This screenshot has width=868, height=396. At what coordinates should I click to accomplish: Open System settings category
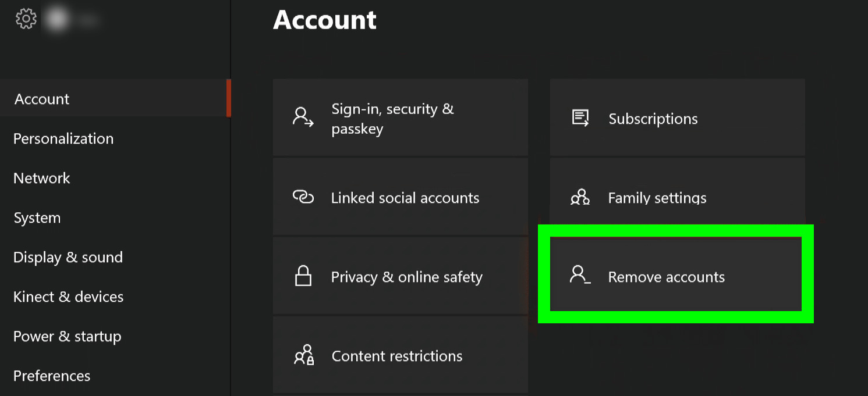coord(37,217)
